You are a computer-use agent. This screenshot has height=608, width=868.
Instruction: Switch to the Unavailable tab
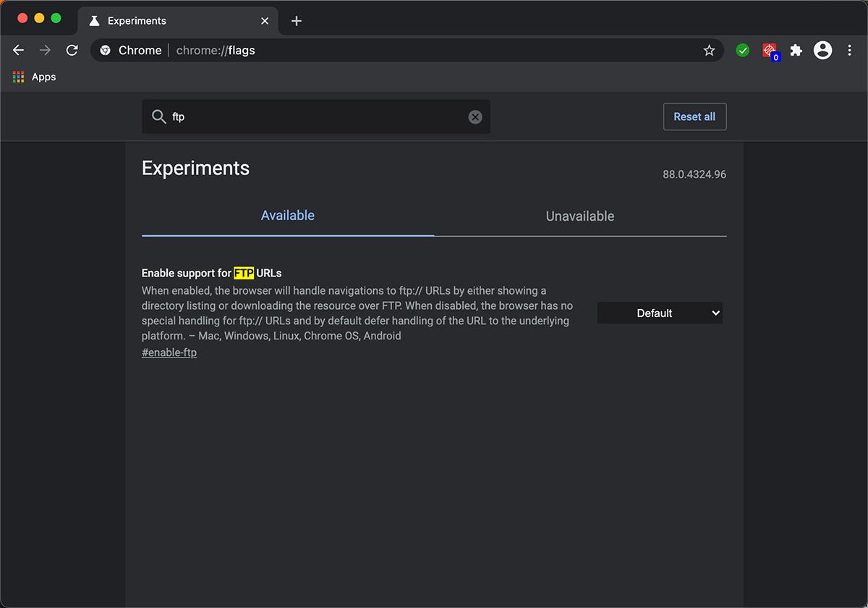click(x=580, y=216)
